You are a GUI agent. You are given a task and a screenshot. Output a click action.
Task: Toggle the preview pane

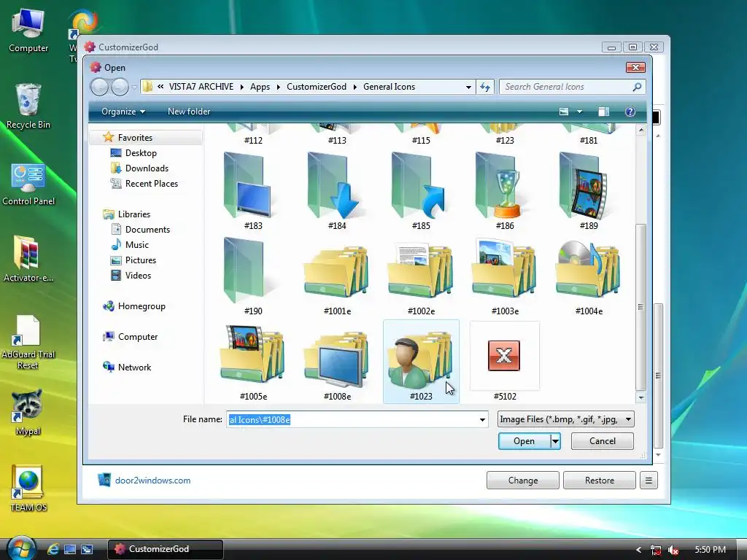tap(603, 112)
